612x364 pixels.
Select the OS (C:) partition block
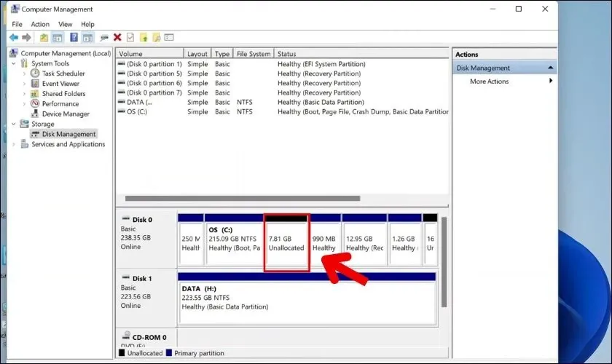(233, 243)
